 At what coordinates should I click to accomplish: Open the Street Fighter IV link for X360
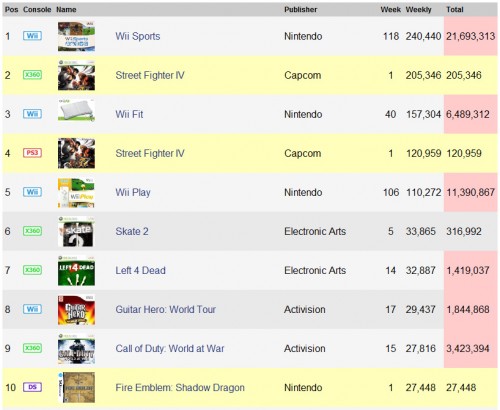tap(150, 75)
